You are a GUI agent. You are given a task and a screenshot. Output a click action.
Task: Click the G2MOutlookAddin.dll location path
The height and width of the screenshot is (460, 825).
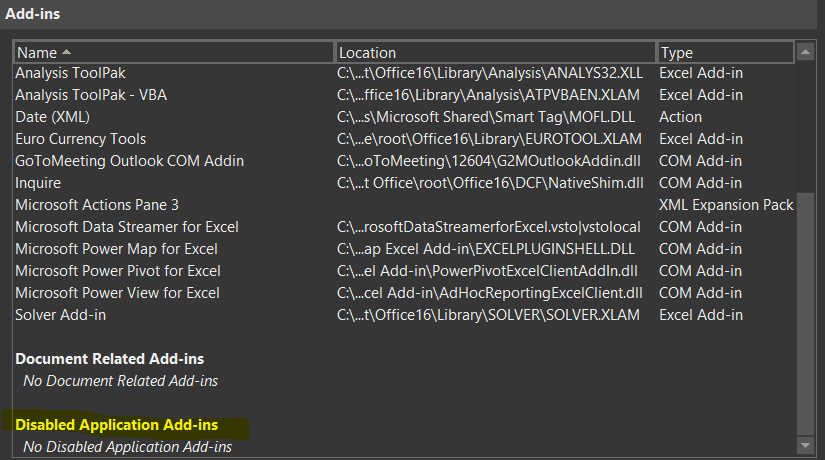coord(489,161)
